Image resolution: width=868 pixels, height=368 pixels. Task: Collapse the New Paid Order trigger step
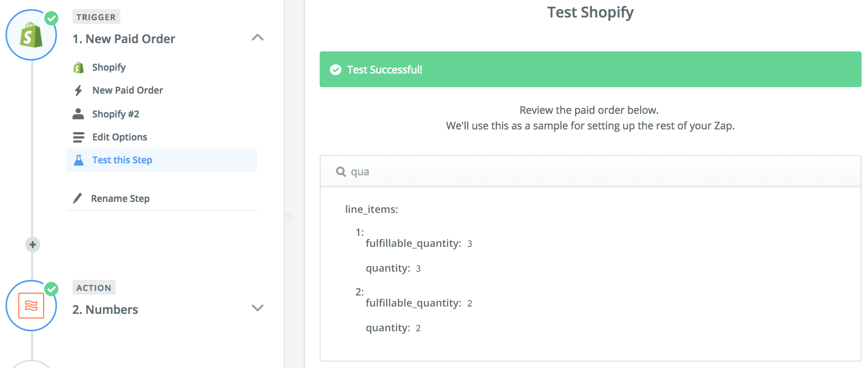point(258,38)
